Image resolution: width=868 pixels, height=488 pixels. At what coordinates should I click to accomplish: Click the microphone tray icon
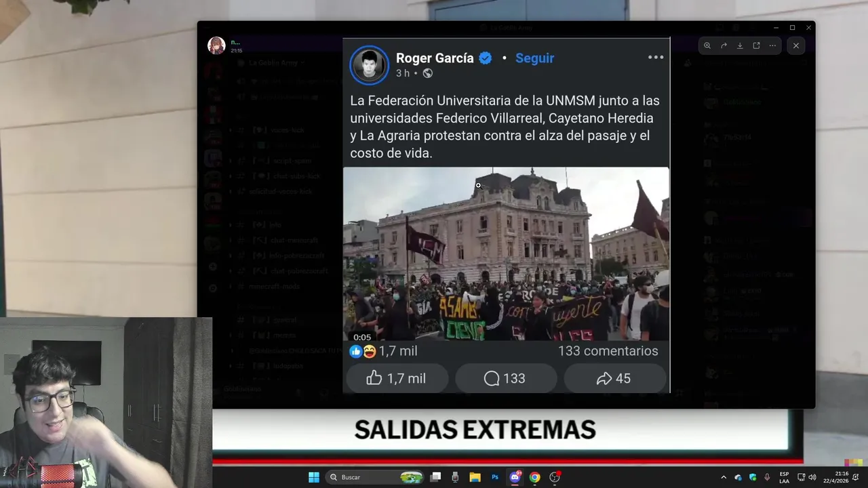click(767, 477)
